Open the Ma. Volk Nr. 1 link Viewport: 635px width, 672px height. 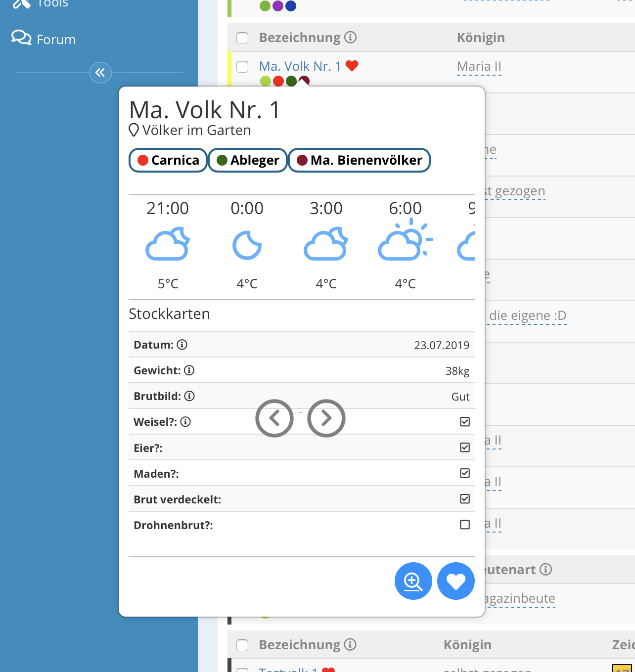[x=300, y=66]
